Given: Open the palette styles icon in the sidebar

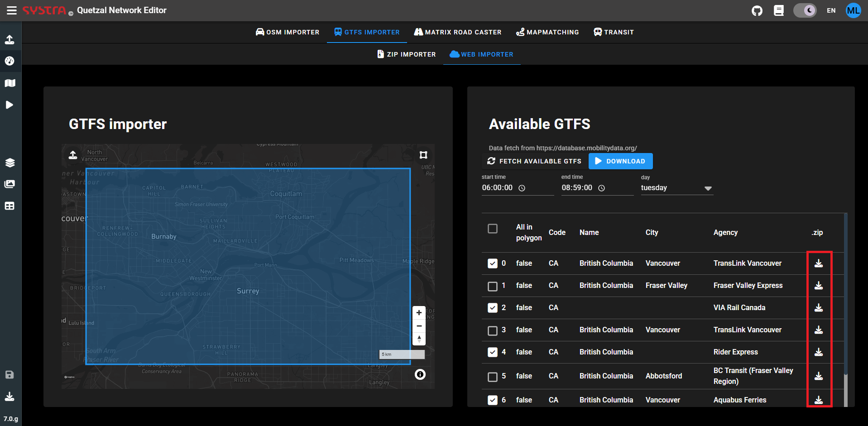Looking at the screenshot, I should [10, 61].
